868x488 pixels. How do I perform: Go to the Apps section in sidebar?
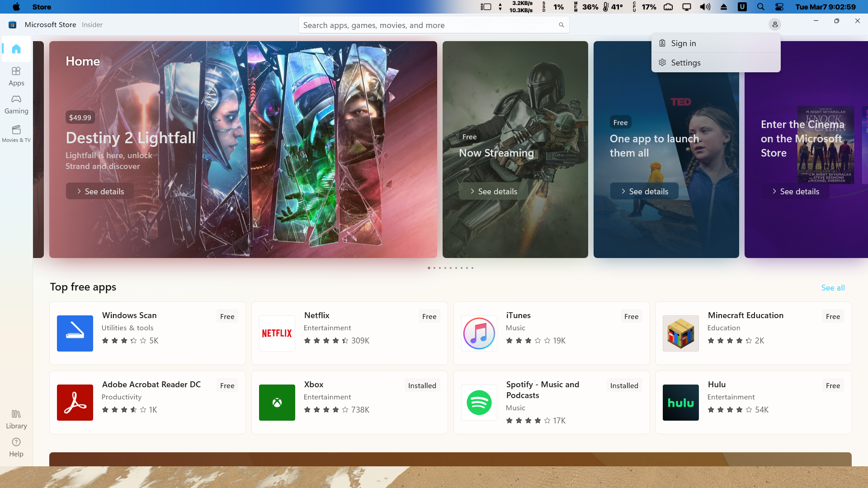click(x=16, y=76)
